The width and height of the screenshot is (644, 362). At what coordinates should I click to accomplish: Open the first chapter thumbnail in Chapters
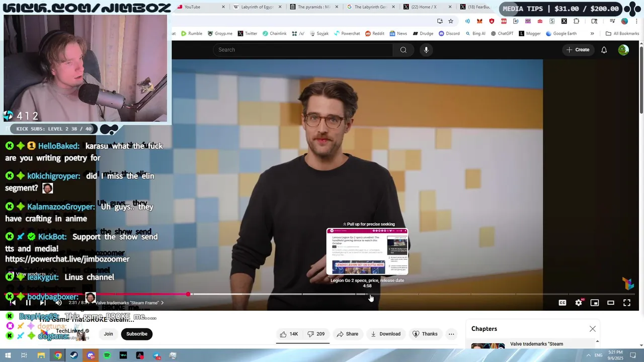(488, 346)
